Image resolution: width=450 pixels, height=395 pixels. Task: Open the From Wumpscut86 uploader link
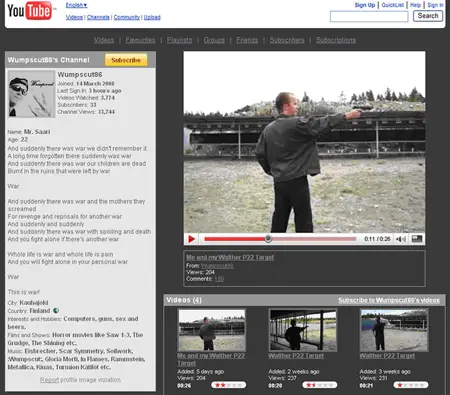(x=217, y=266)
